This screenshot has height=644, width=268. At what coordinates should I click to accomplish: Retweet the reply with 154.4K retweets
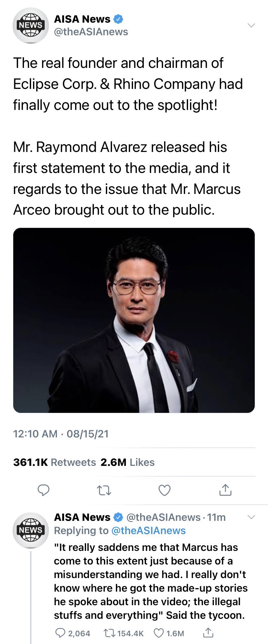(x=123, y=633)
